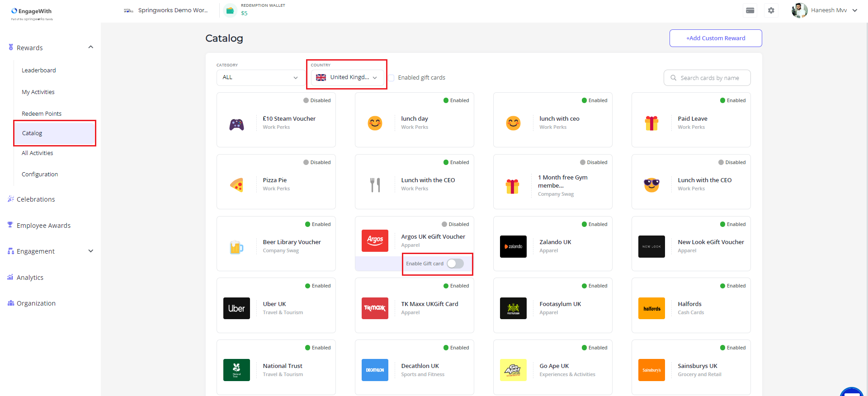This screenshot has height=396, width=868.
Task: Click Uber UK card title
Action: point(274,304)
